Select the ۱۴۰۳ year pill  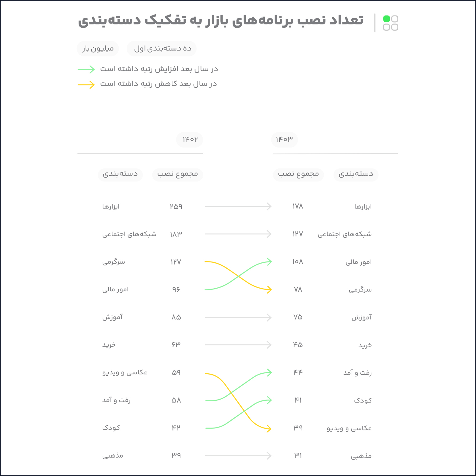[x=284, y=140]
